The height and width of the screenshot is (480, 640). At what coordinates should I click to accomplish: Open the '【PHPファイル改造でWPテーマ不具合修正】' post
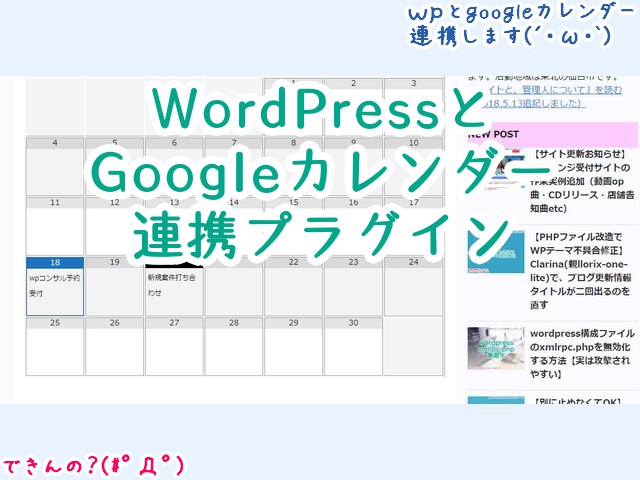pos(580,271)
